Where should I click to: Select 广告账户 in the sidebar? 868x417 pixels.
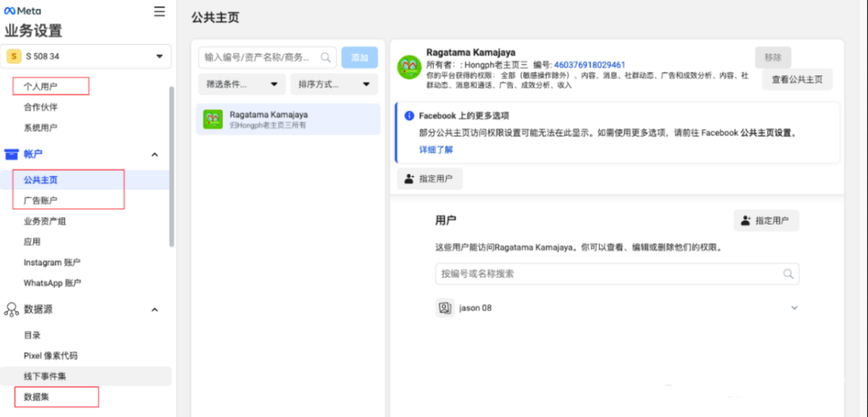point(40,200)
